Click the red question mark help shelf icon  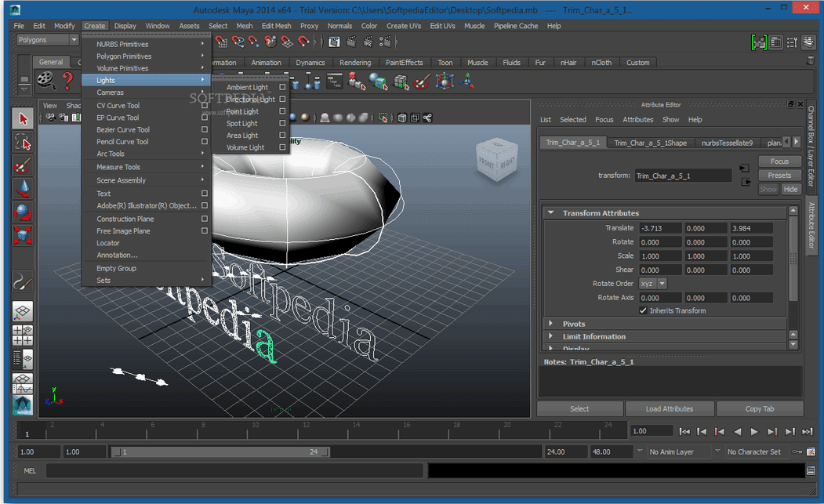pos(67,79)
